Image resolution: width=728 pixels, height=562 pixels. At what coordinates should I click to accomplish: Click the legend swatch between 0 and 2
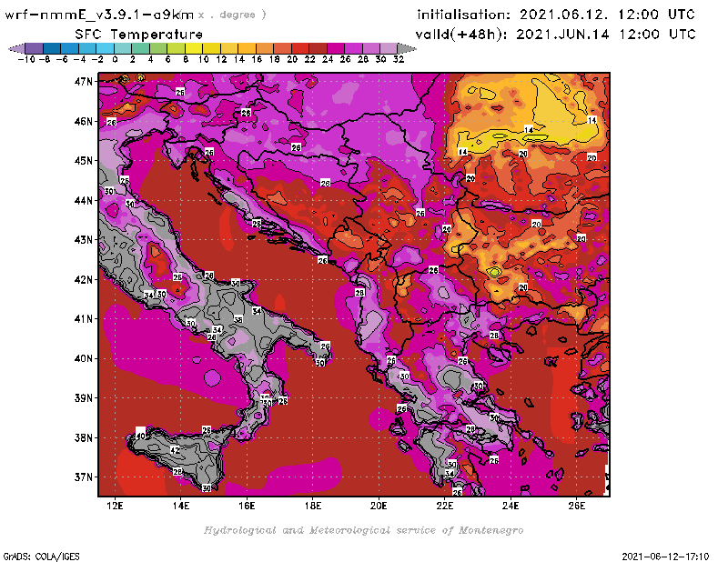click(123, 48)
